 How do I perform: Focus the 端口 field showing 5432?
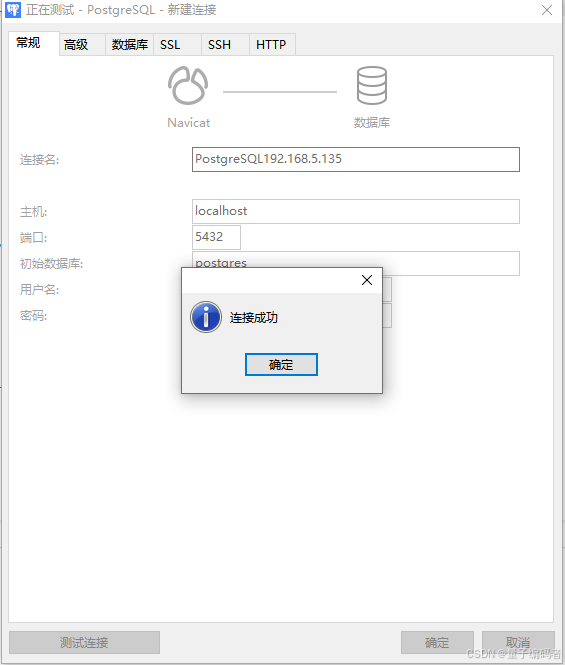[216, 237]
